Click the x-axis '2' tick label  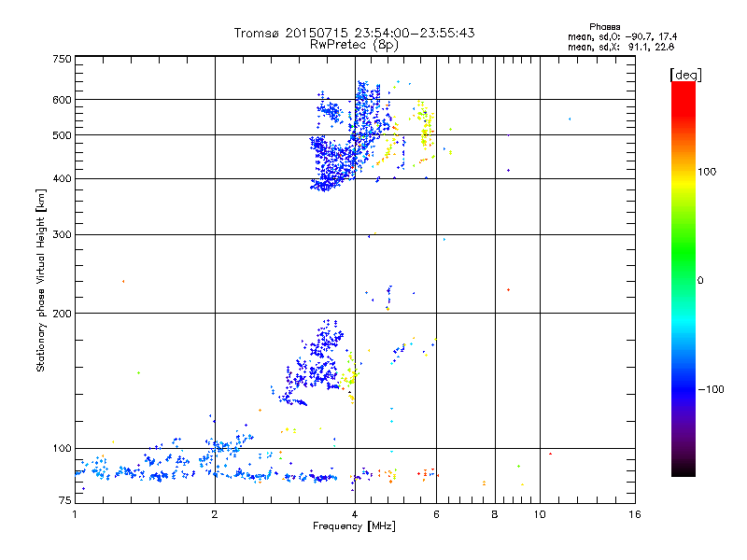(x=215, y=514)
